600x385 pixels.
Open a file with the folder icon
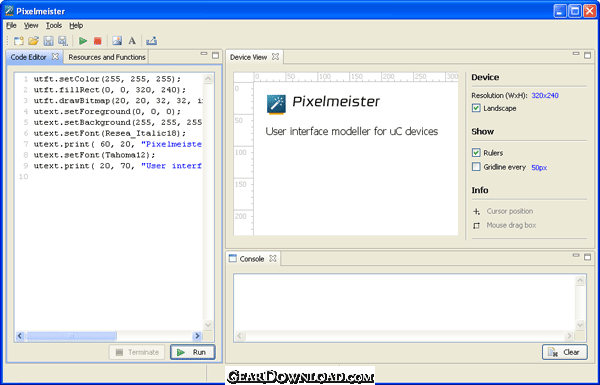click(33, 41)
